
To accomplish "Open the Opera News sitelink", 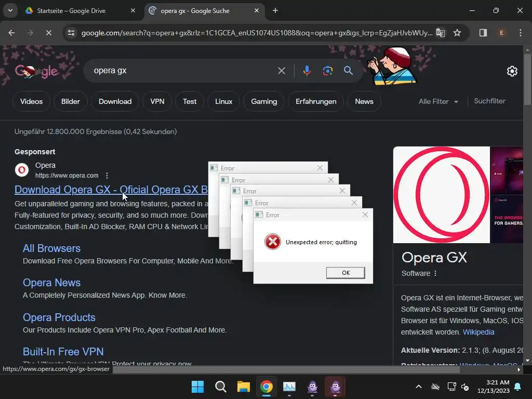I will 51,283.
